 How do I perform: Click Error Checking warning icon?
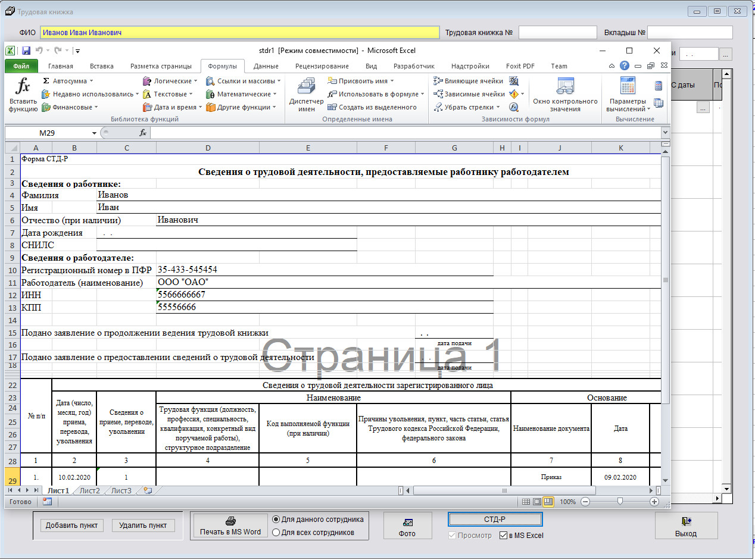tap(514, 94)
